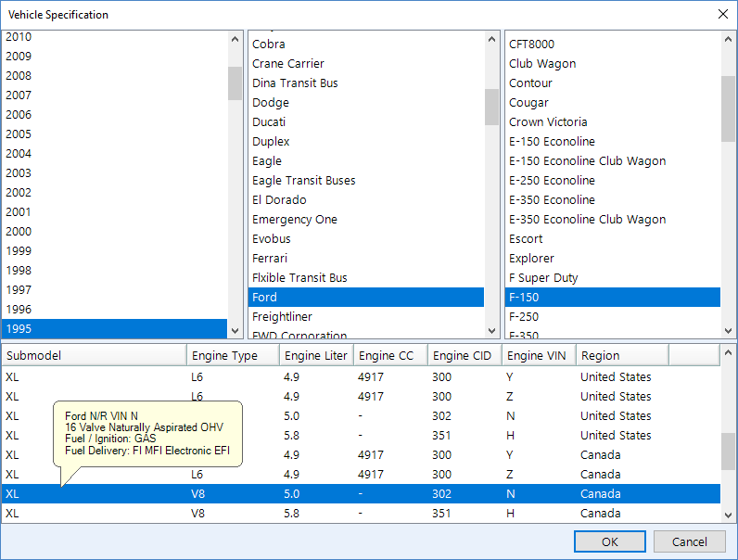The height and width of the screenshot is (560, 738).
Task: Select Eagle Transit Buses make
Action: click(366, 180)
